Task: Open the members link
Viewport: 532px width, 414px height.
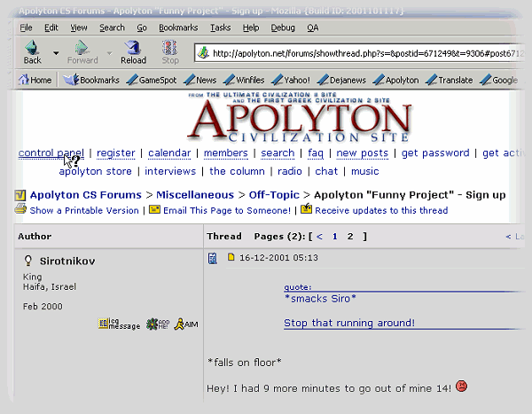Action: [225, 153]
